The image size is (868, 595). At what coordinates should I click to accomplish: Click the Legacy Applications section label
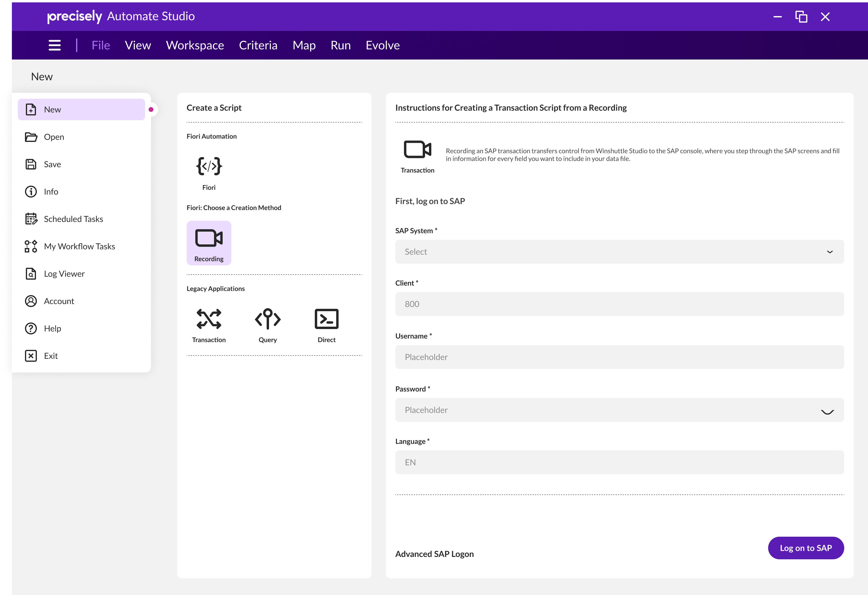216,289
